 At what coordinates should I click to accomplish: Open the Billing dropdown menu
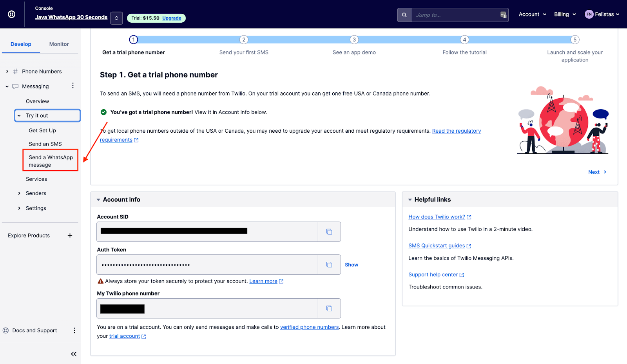coord(565,14)
